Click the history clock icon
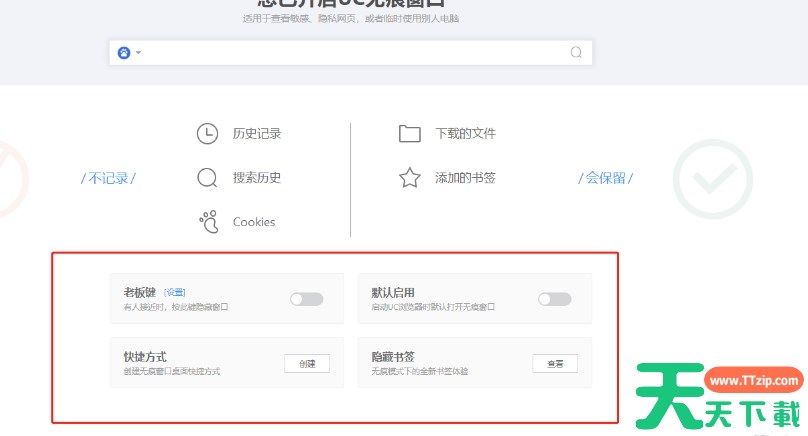 pyautogui.click(x=207, y=133)
